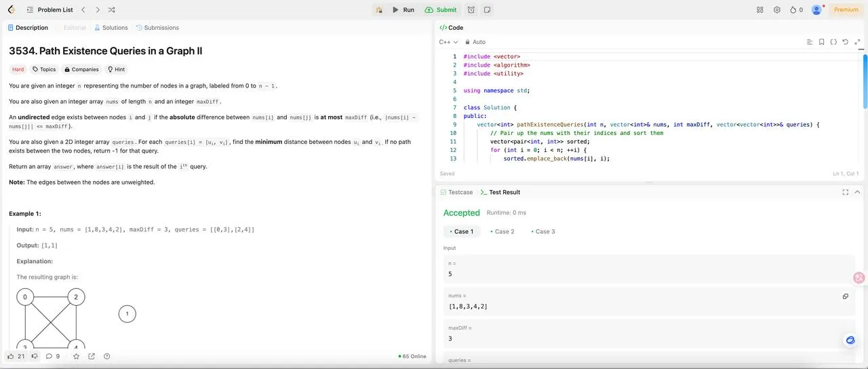Click the code editor vertical scrollbar
Screen dimensions: 868x369
point(865,80)
